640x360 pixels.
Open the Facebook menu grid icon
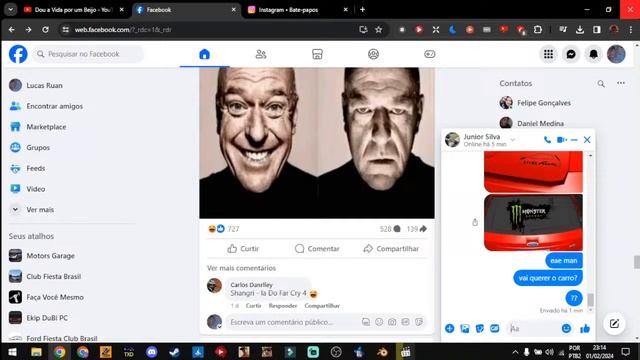[548, 54]
